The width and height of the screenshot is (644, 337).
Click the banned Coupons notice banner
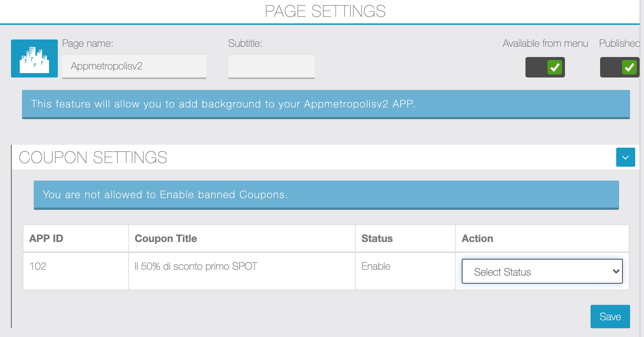[x=326, y=195]
